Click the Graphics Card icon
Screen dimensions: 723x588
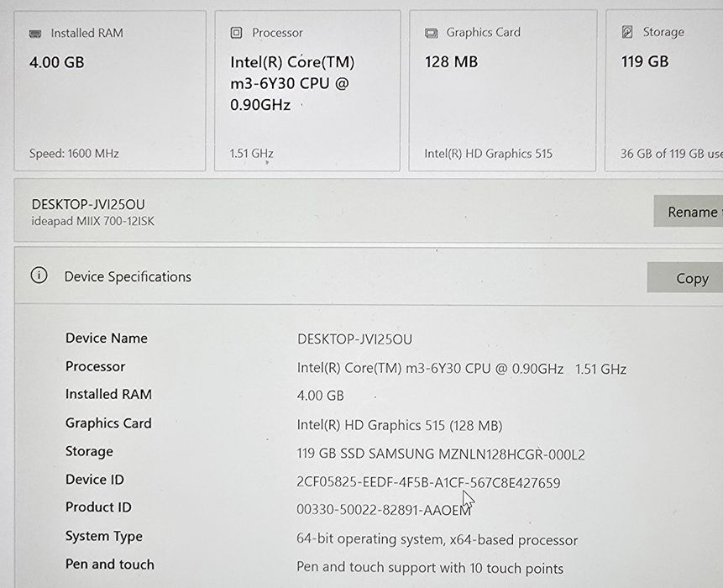coord(432,33)
